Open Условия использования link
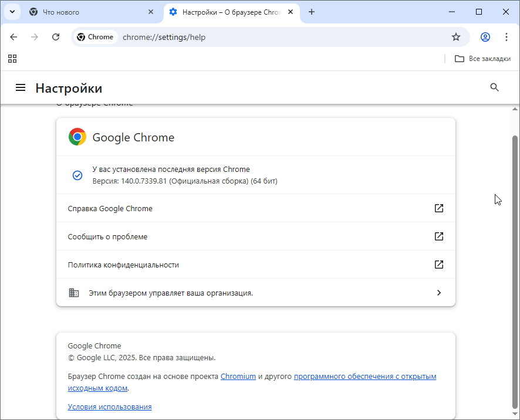520x420 pixels. pyautogui.click(x=110, y=407)
